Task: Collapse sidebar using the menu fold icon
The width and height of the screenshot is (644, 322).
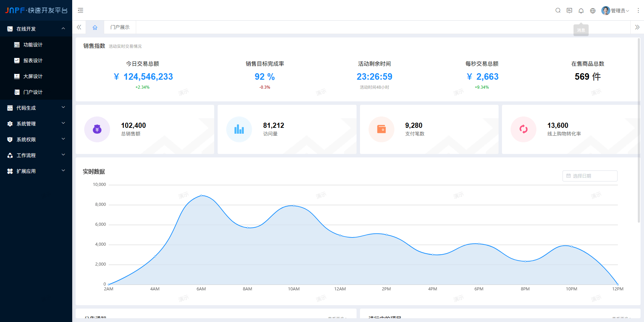Action: pos(80,11)
